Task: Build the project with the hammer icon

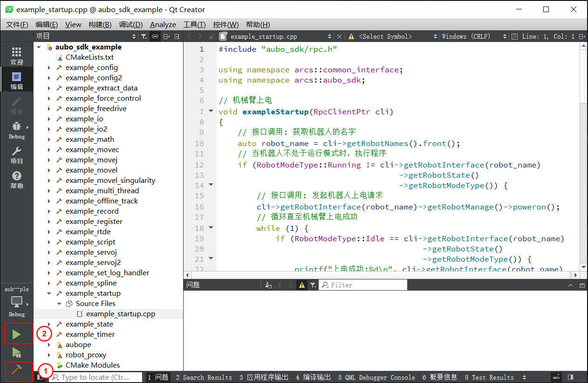Action: tap(17, 370)
